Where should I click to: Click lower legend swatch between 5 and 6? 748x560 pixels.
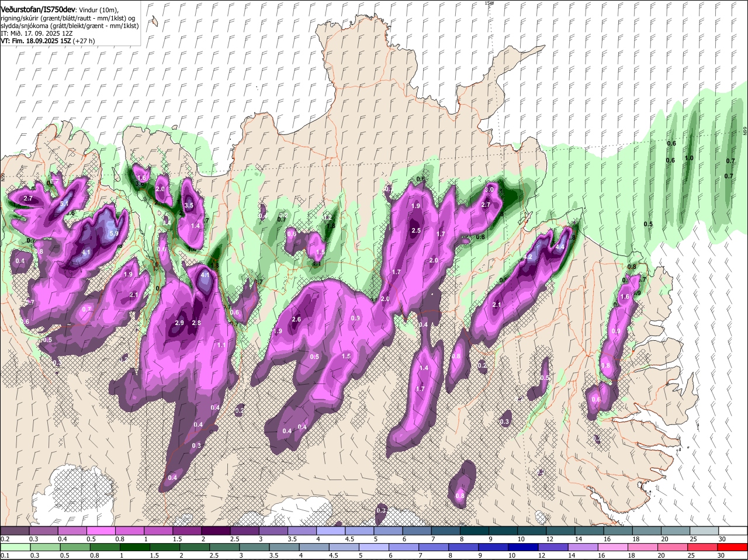pos(374,547)
